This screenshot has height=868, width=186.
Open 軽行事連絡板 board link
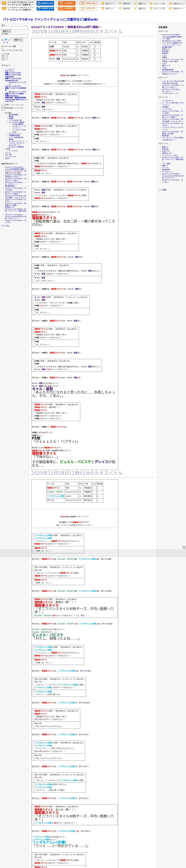[x=13, y=115]
